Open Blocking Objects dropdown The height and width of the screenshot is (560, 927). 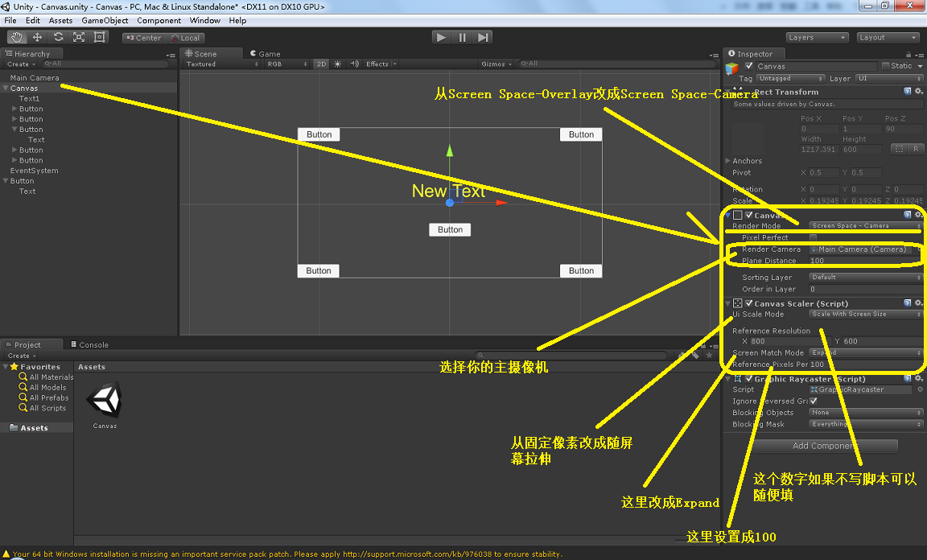(x=866, y=413)
